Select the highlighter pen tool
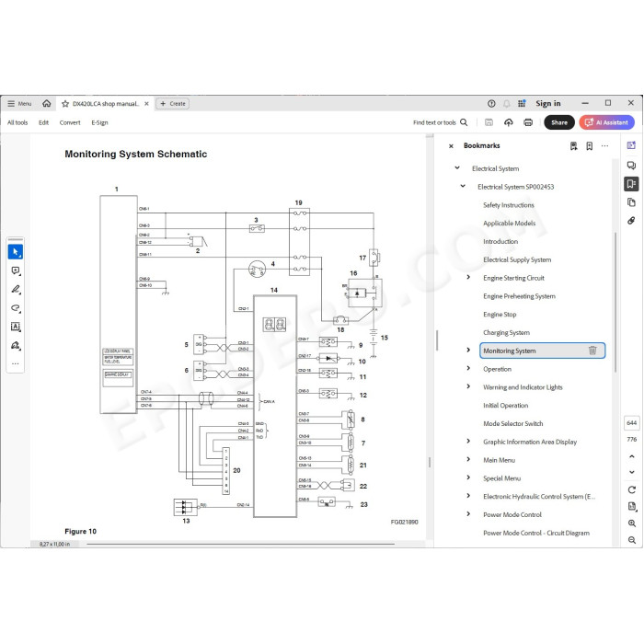The image size is (644, 644). (16, 289)
